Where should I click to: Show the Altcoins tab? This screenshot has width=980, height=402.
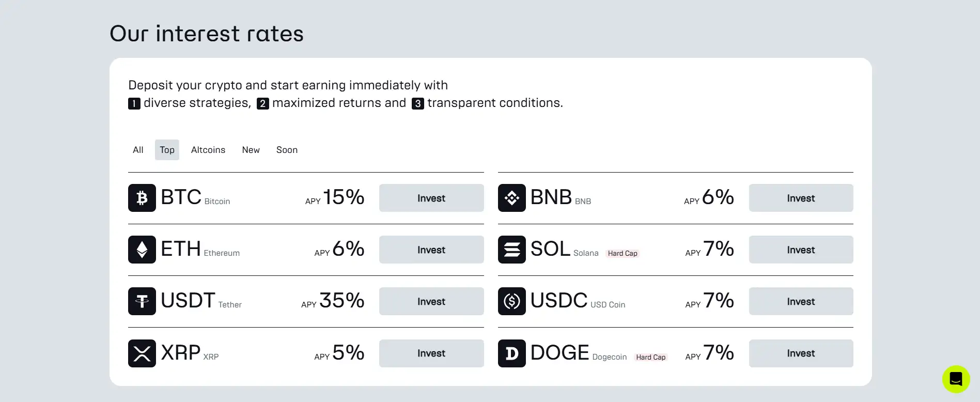pos(208,150)
